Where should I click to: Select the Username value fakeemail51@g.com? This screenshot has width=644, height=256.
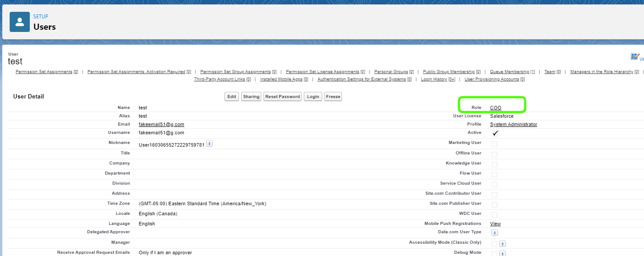[161, 133]
